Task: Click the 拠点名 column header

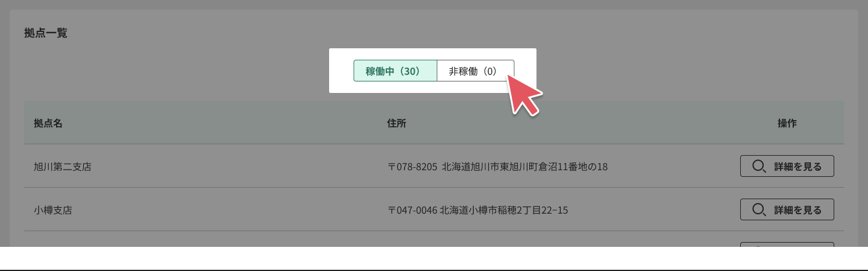Action: click(48, 123)
